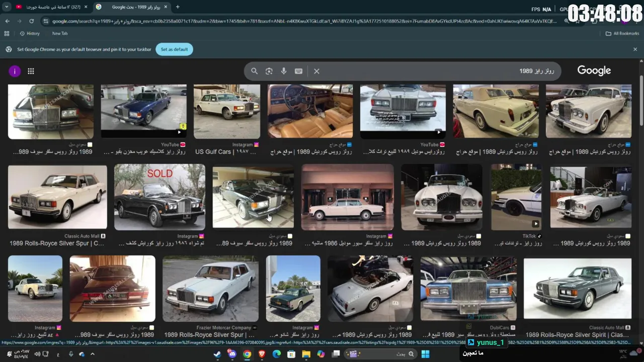The width and height of the screenshot is (644, 362).
Task: Open blue Rolls-Royce YouTube video thumbnail
Action: tap(143, 111)
